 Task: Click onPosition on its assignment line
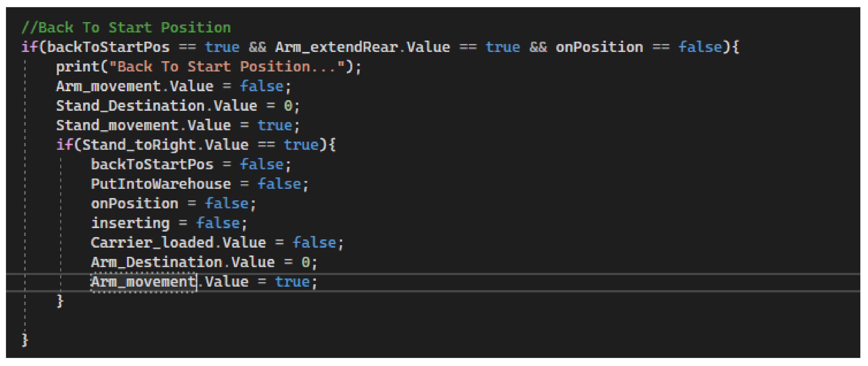[134, 203]
